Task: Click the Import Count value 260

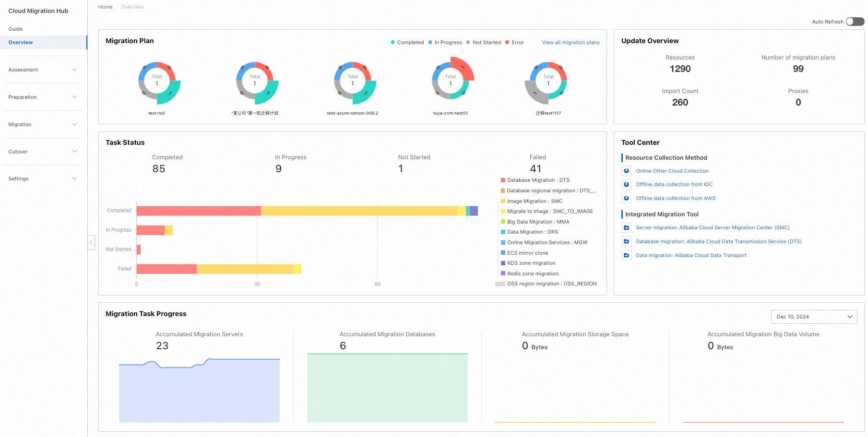Action: pos(680,102)
